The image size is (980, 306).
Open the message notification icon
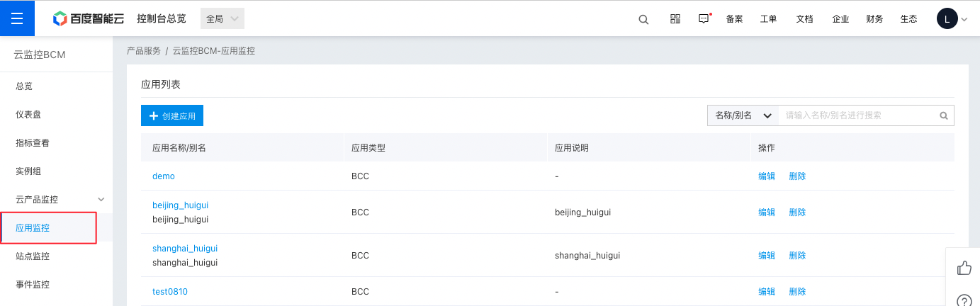pos(704,19)
